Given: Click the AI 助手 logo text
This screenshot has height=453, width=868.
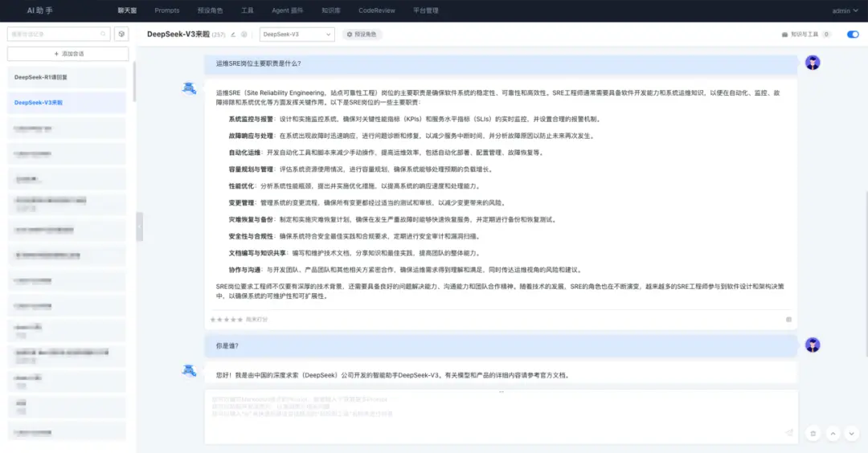Looking at the screenshot, I should point(40,10).
